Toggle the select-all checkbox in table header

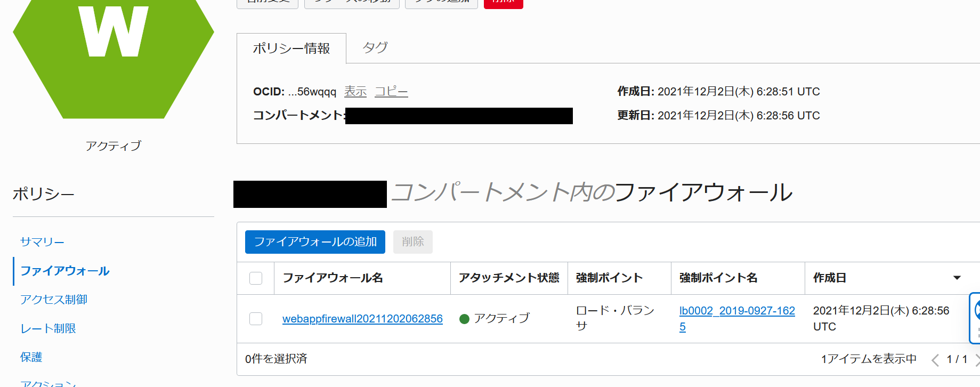[256, 278]
